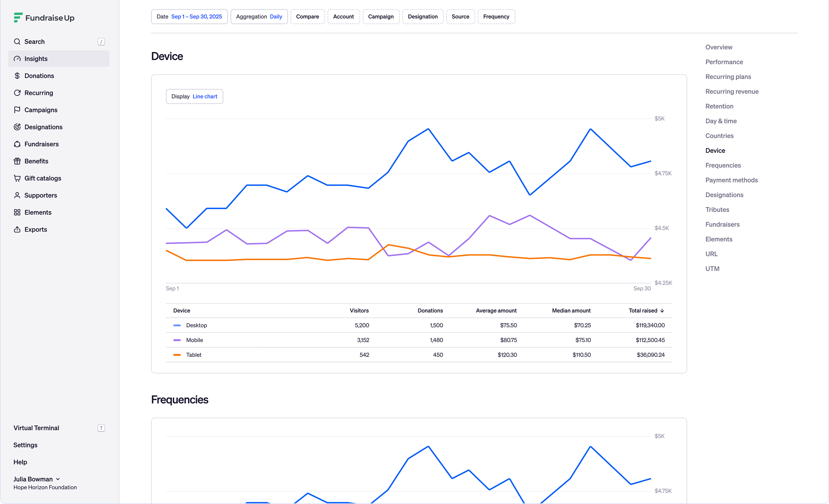Jump to the URL section

click(712, 254)
